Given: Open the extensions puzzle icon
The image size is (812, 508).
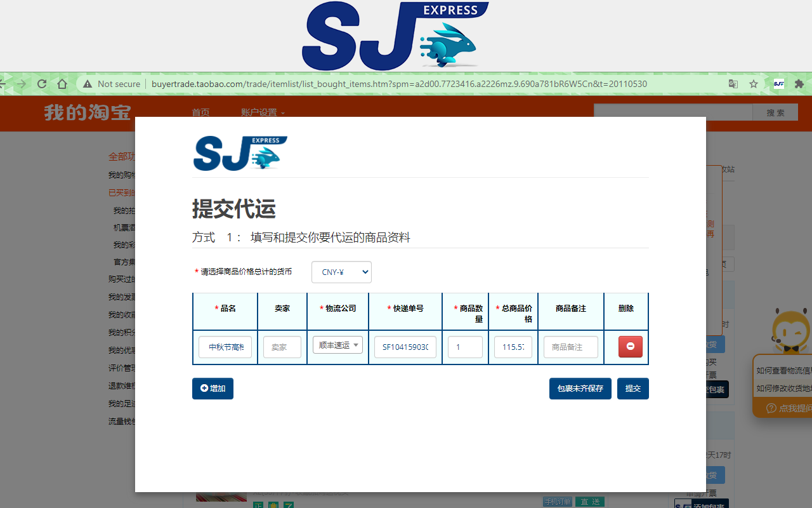Looking at the screenshot, I should pos(799,84).
